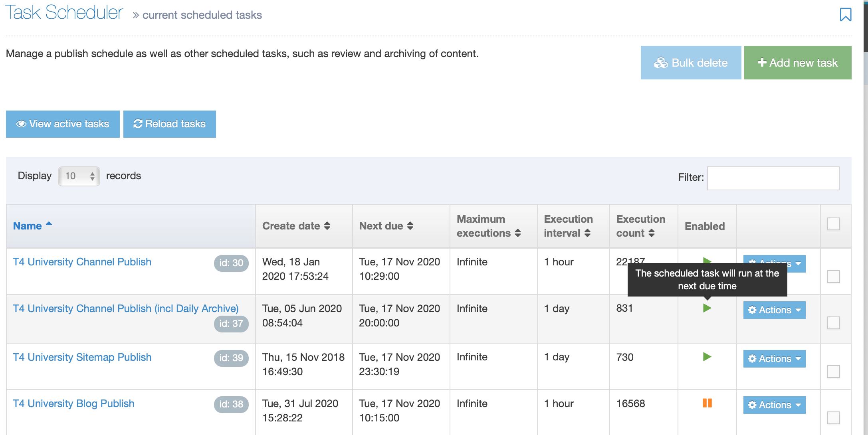The image size is (868, 435).
Task: Click the sort arrows on Create date column
Action: point(328,226)
